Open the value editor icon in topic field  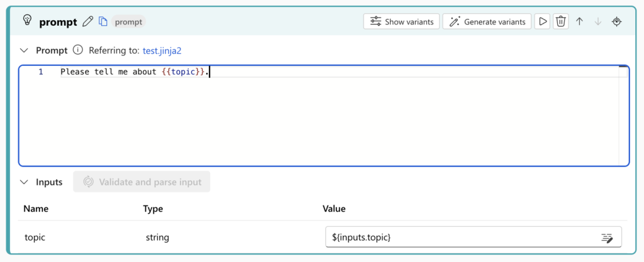pos(607,237)
